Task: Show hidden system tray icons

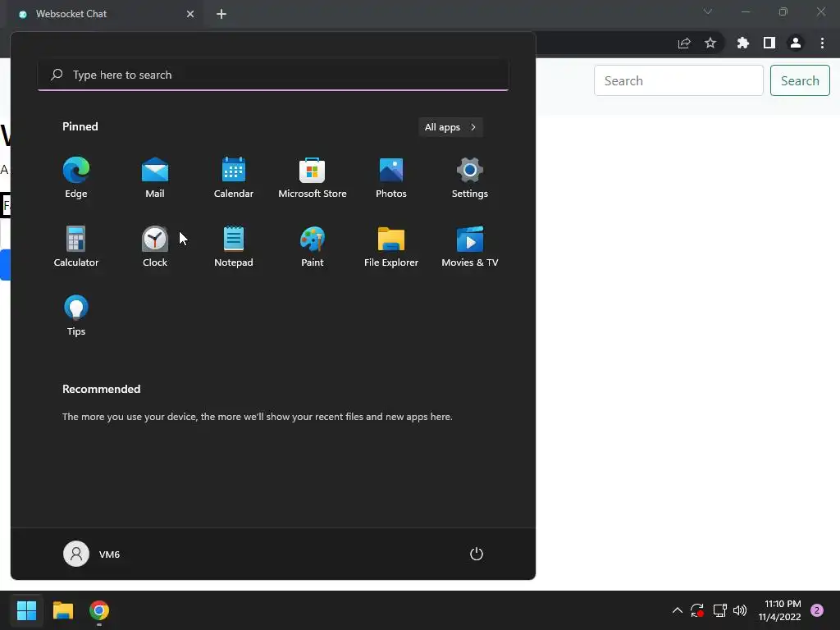Action: point(677,610)
